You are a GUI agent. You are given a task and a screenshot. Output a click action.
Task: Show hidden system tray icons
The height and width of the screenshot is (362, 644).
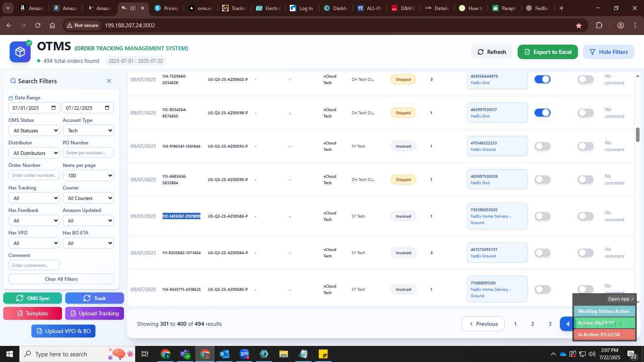(x=553, y=354)
